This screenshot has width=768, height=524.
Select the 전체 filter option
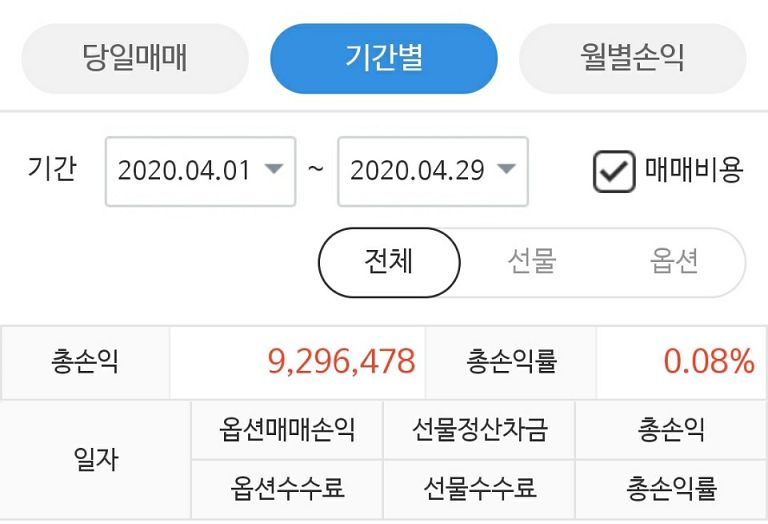tap(389, 262)
